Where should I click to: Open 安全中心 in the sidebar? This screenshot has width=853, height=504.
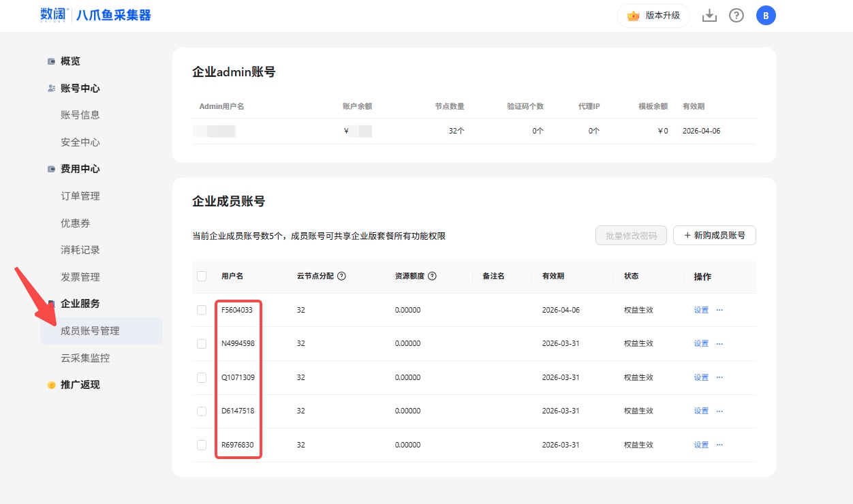pyautogui.click(x=80, y=142)
